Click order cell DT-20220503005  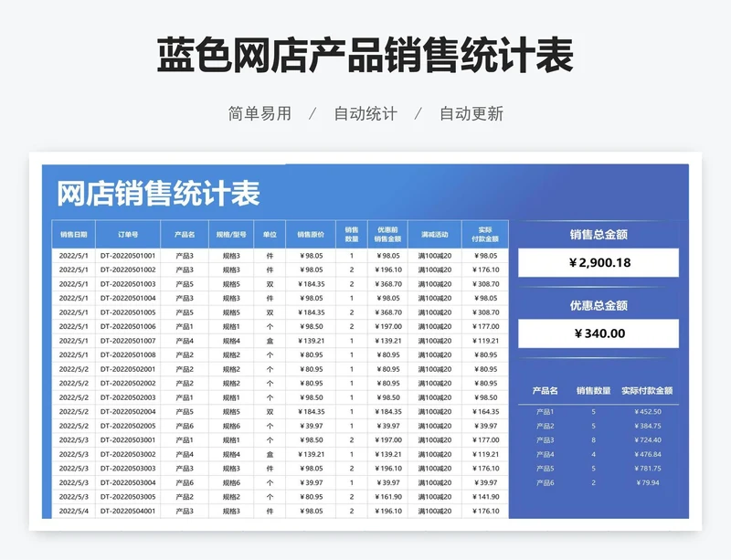pos(128,497)
